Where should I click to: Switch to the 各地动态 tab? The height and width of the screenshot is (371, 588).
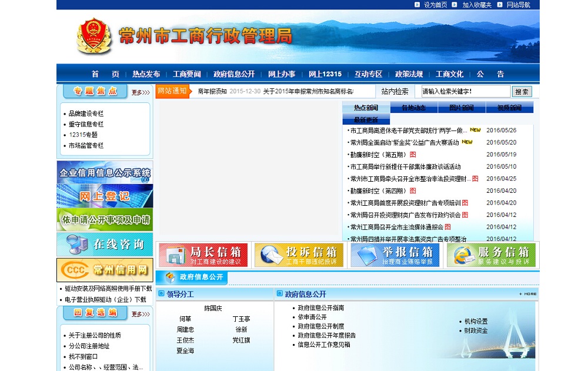tap(413, 108)
